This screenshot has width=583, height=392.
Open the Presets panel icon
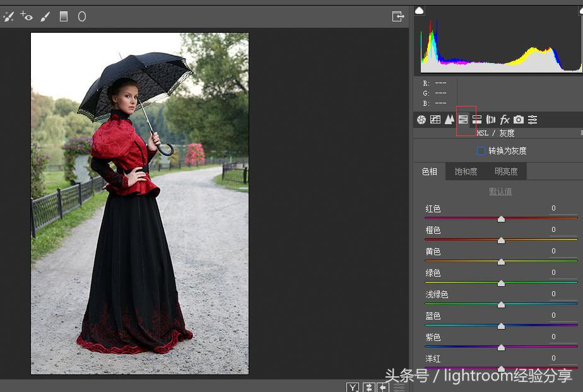[x=533, y=119]
